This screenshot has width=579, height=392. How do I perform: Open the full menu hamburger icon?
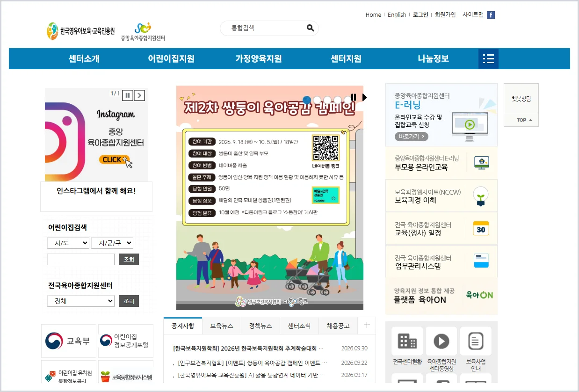488,58
